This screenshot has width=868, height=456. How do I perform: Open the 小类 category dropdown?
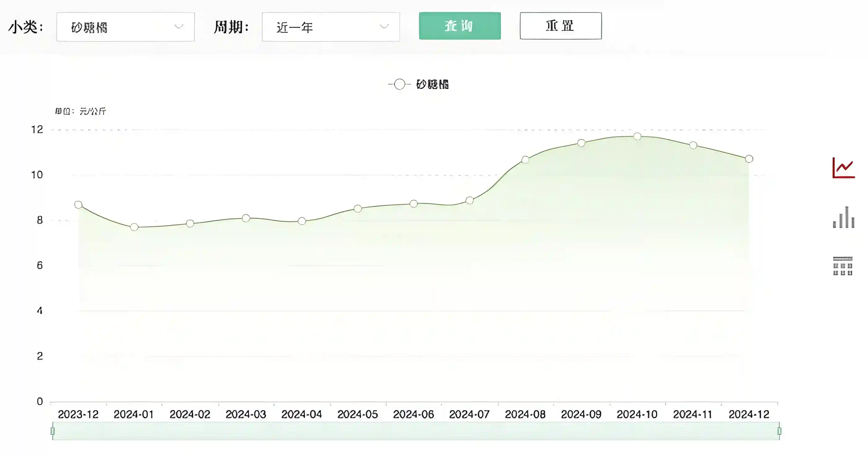125,27
